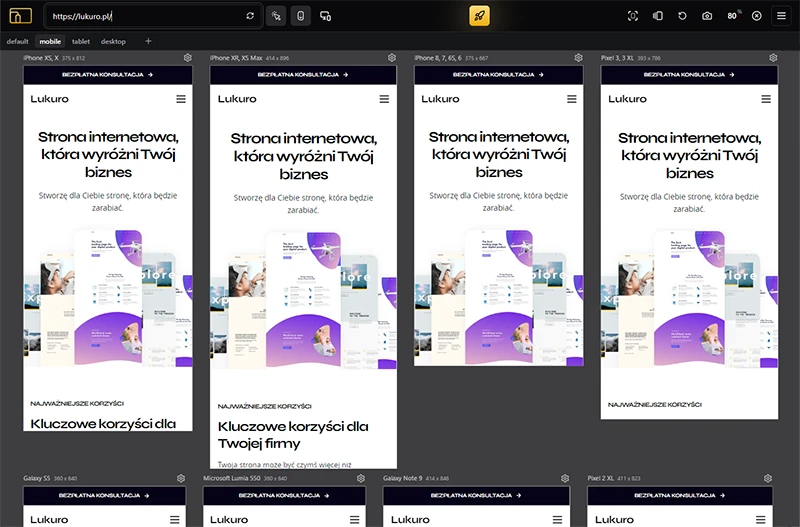Click the rotate/reset arrow icon in toolbar

[x=682, y=16]
